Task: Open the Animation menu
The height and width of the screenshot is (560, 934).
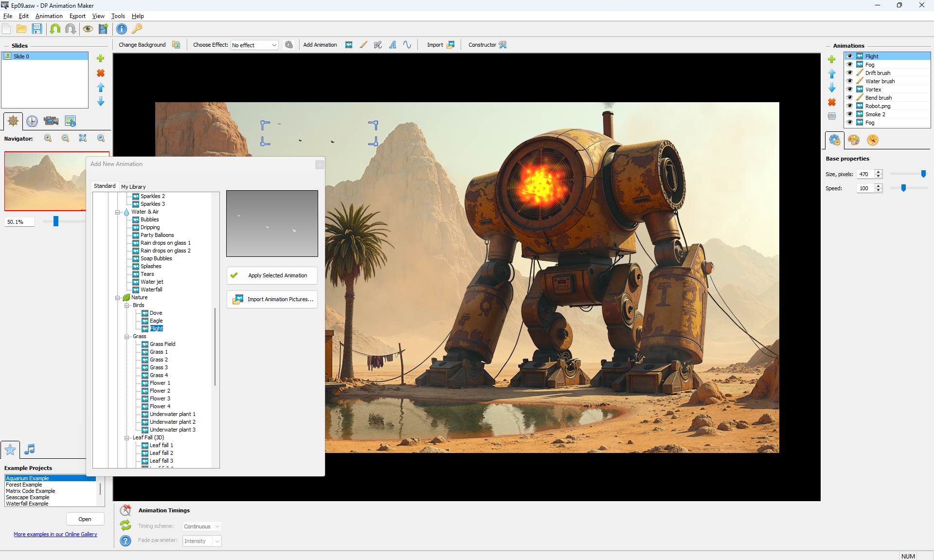Action: pos(49,16)
